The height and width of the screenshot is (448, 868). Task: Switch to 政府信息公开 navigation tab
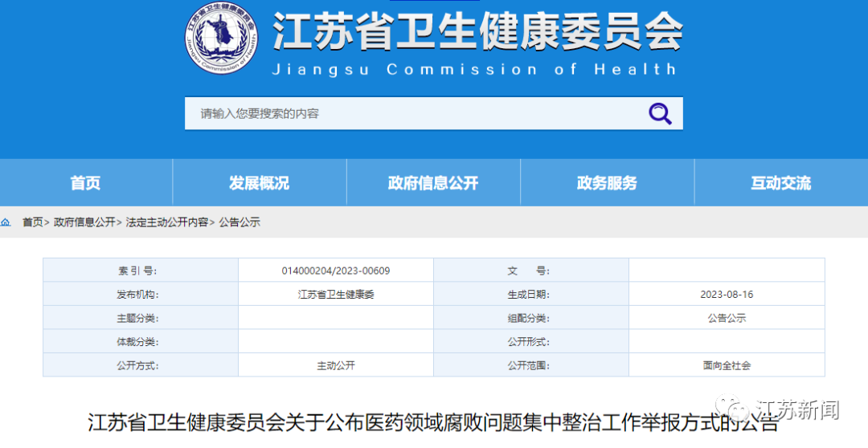pos(433,183)
